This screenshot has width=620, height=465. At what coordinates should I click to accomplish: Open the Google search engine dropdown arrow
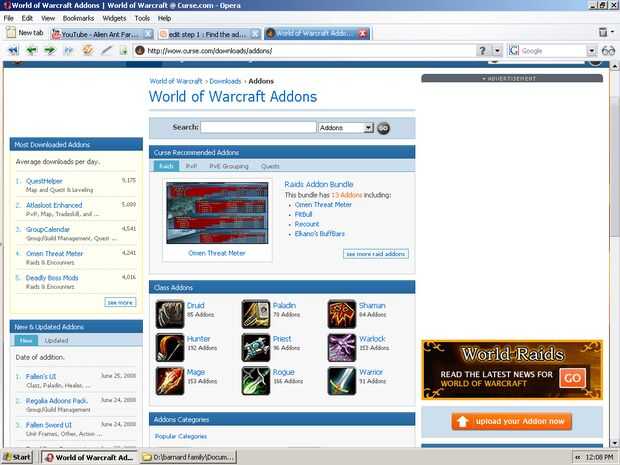[x=591, y=51]
